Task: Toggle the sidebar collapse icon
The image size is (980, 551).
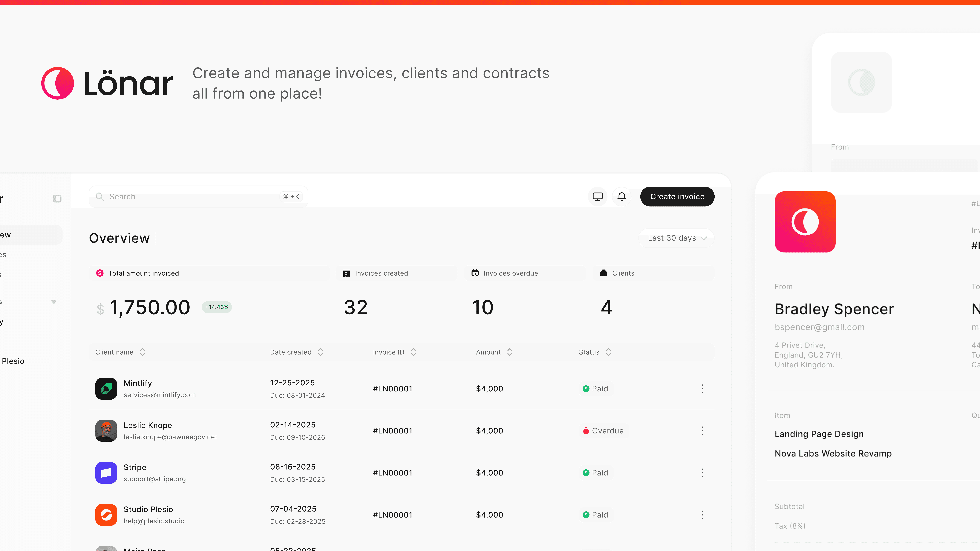Action: [x=57, y=198]
